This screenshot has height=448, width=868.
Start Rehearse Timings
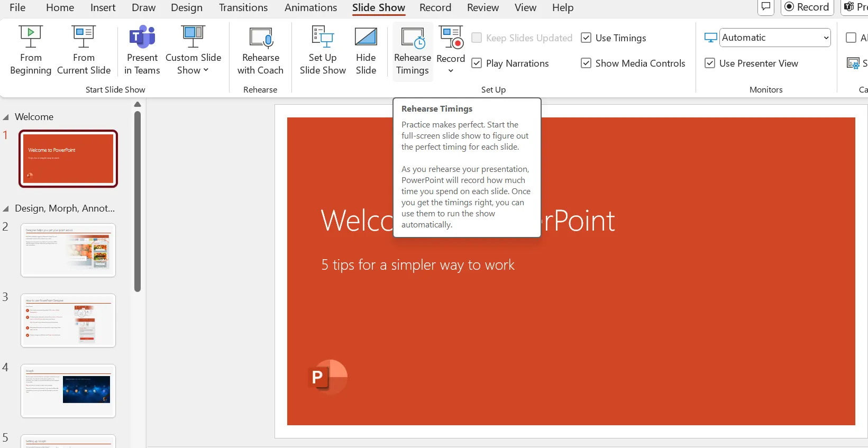pyautogui.click(x=413, y=51)
